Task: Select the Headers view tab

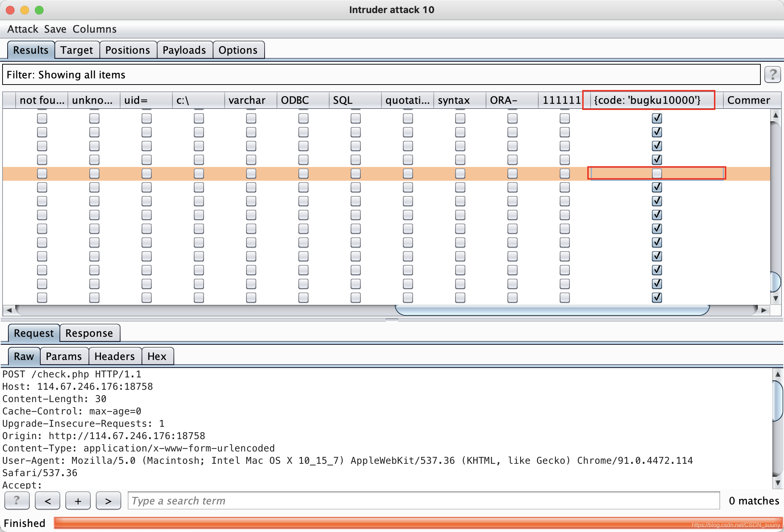Action: pos(115,356)
